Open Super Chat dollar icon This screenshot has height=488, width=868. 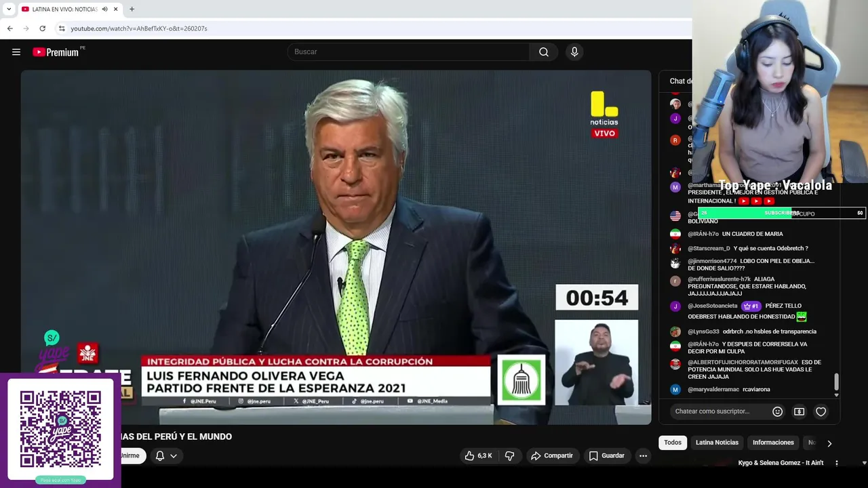[800, 411]
